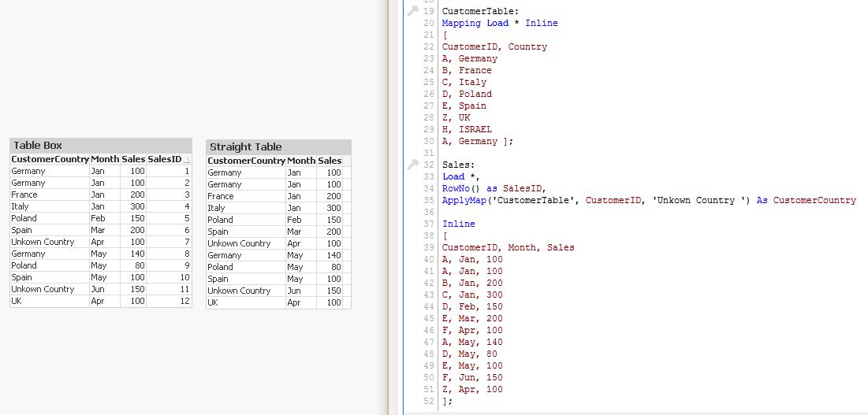Screen dimensions: 868x415
Task: Click the wand icon beside line 19
Action: click(412, 11)
